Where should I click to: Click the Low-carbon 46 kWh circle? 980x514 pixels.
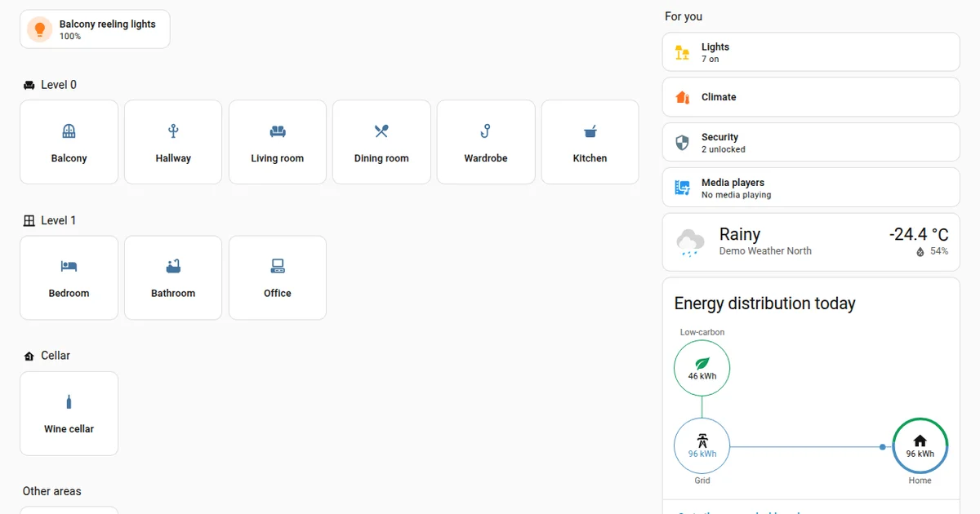pos(702,368)
